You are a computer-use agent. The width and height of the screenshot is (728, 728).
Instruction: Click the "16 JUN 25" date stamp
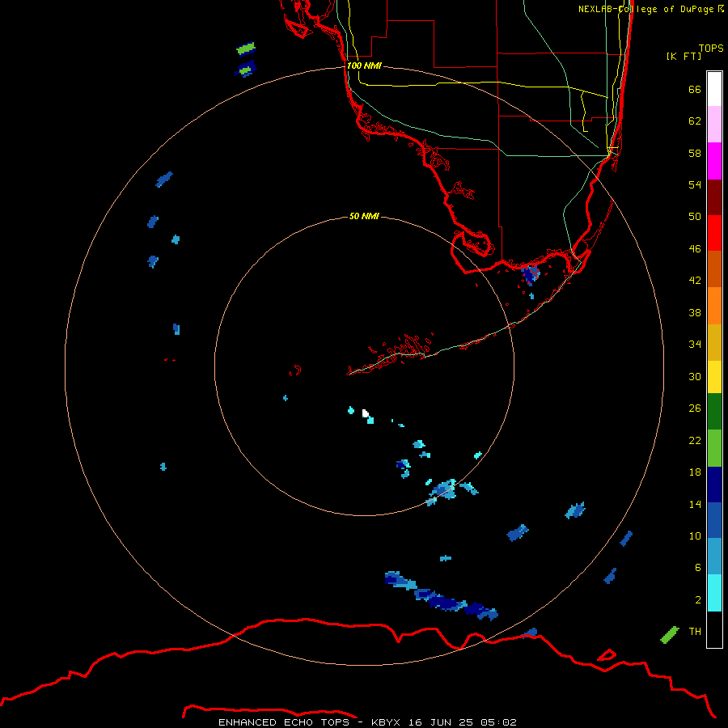pyautogui.click(x=441, y=722)
